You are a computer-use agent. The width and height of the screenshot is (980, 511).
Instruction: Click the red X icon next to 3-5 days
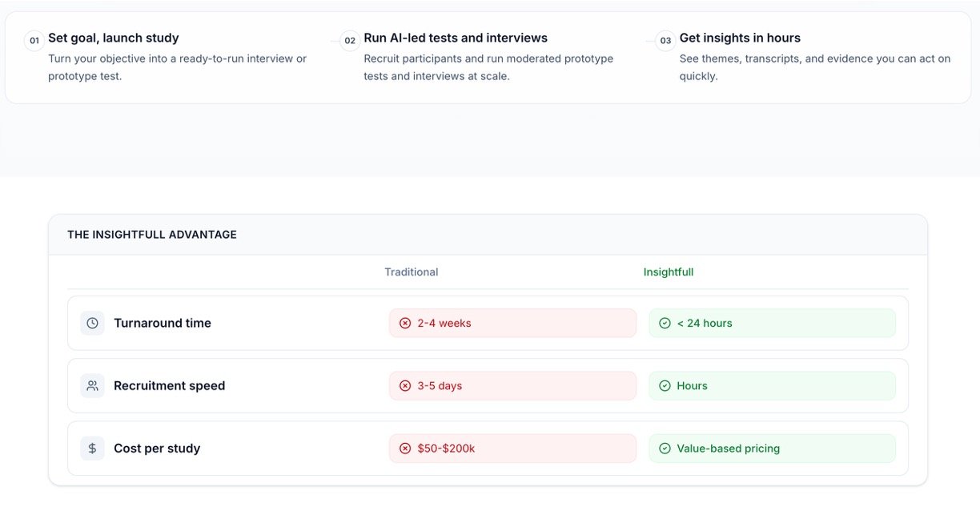tap(405, 385)
